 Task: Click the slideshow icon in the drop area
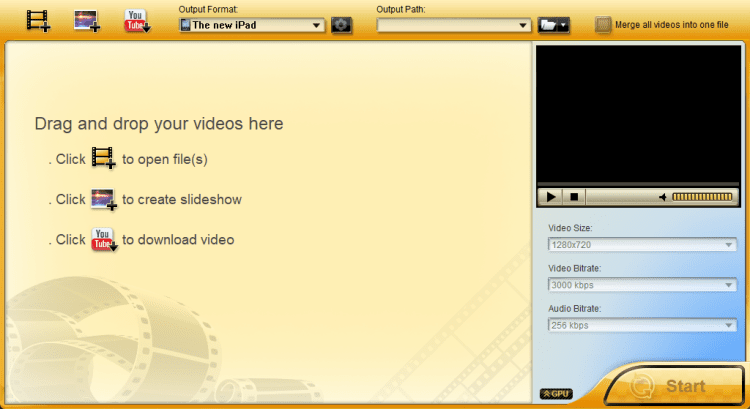[x=104, y=199]
